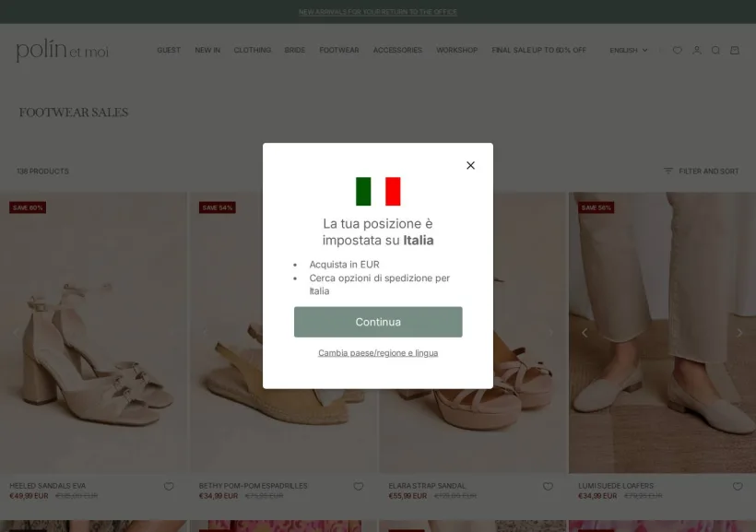The width and height of the screenshot is (756, 532).
Task: Open the search magnifier icon
Action: (x=716, y=50)
